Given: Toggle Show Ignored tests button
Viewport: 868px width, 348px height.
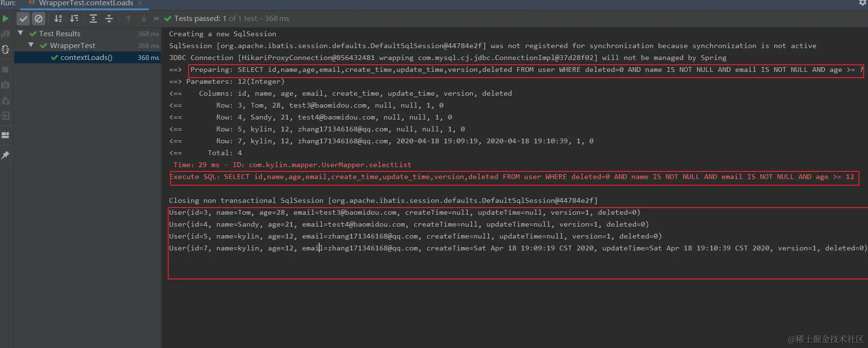Looking at the screenshot, I should [x=39, y=19].
